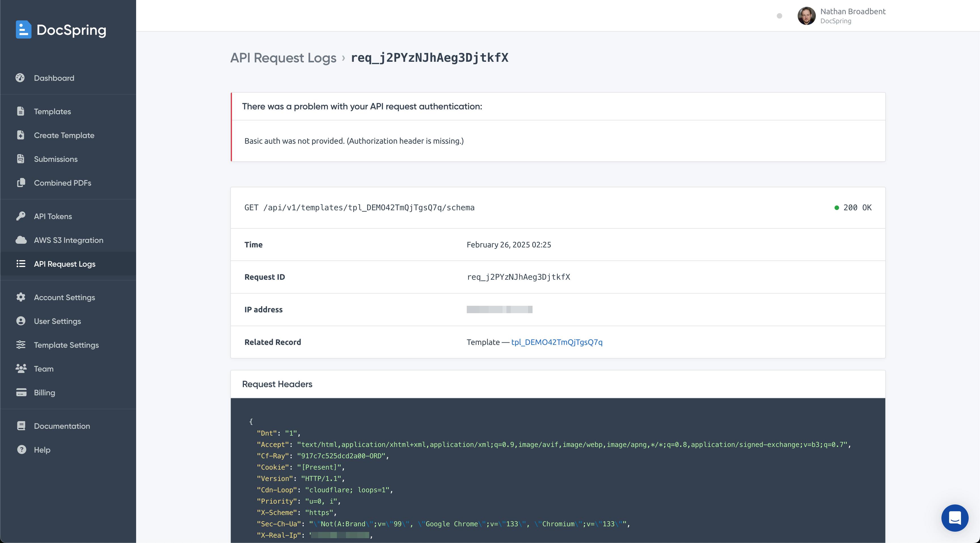Click the Account Settings gear icon
This screenshot has width=980, height=543.
[21, 297]
